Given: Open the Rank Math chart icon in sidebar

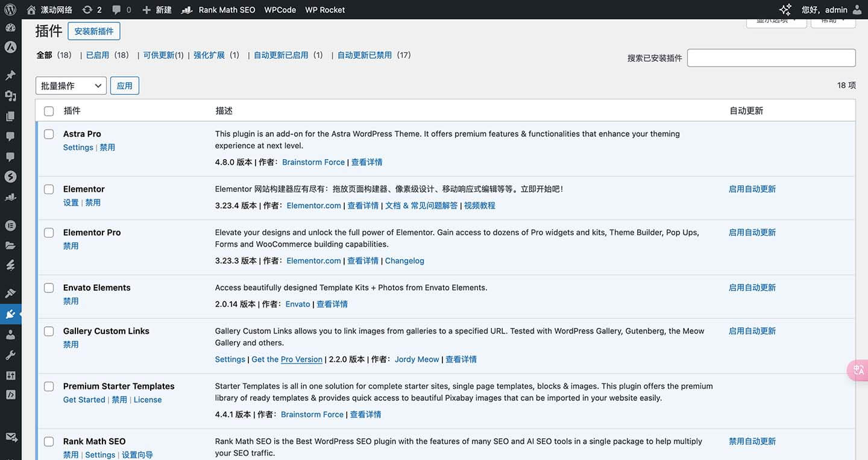Looking at the screenshot, I should [x=10, y=197].
